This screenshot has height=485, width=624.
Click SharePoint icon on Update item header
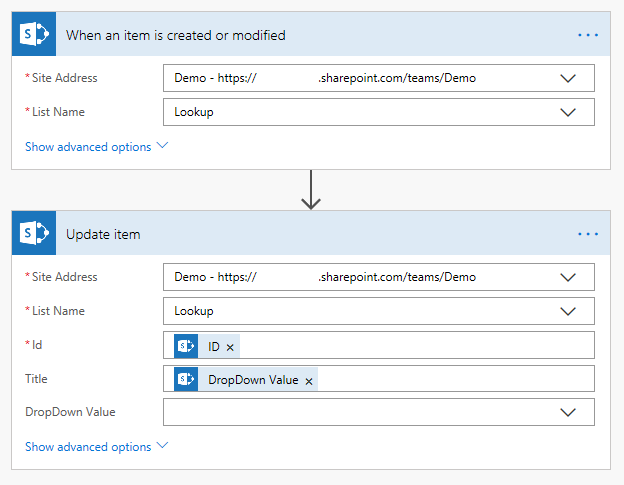[36, 234]
